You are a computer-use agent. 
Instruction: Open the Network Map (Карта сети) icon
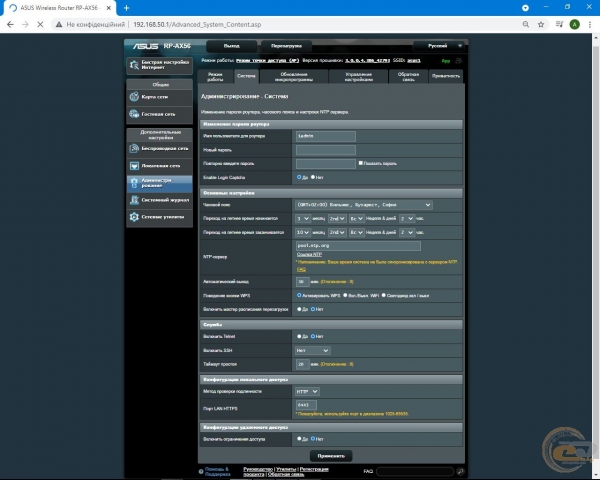click(x=134, y=97)
